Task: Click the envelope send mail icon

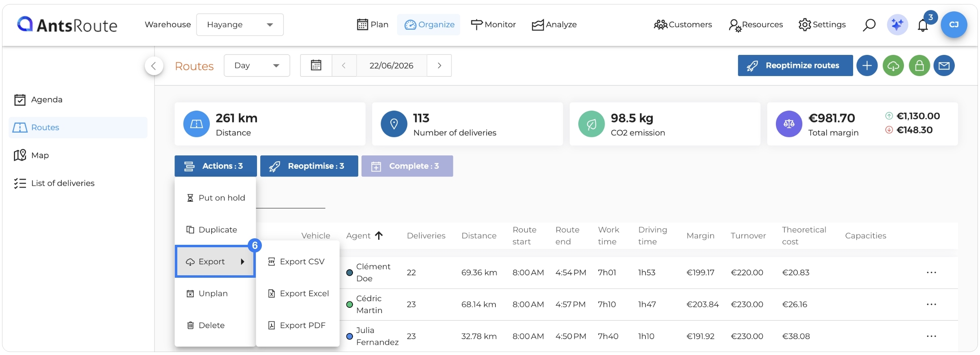Action: pyautogui.click(x=944, y=65)
